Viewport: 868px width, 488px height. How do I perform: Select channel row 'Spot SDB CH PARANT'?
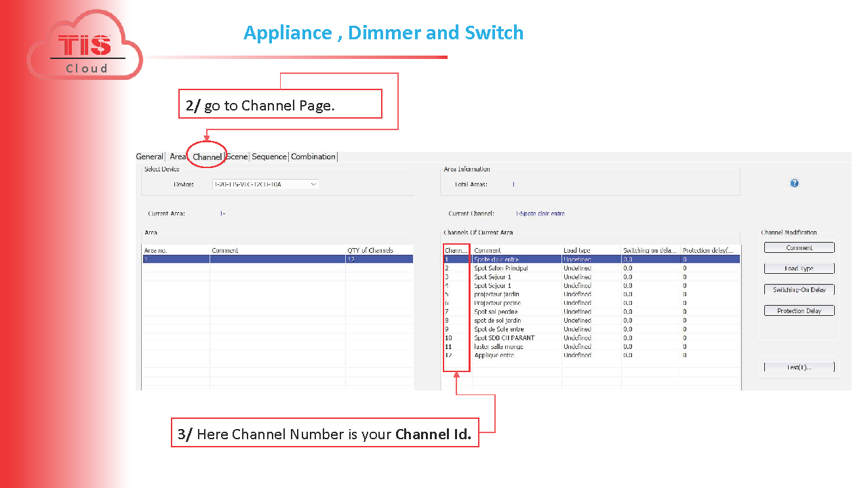point(591,338)
